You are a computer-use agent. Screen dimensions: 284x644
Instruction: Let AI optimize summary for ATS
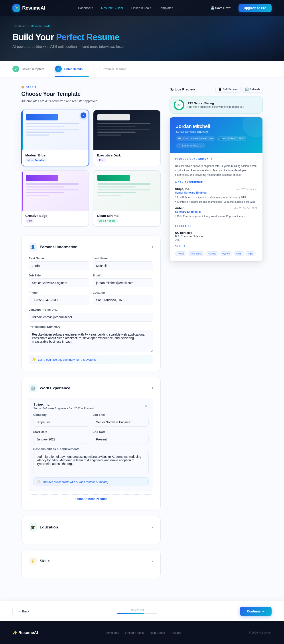91,360
